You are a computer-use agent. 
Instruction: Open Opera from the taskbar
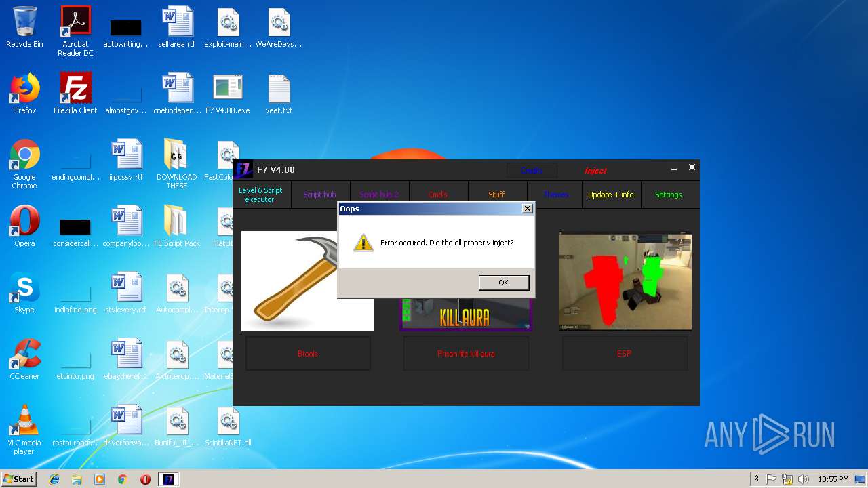(x=145, y=479)
